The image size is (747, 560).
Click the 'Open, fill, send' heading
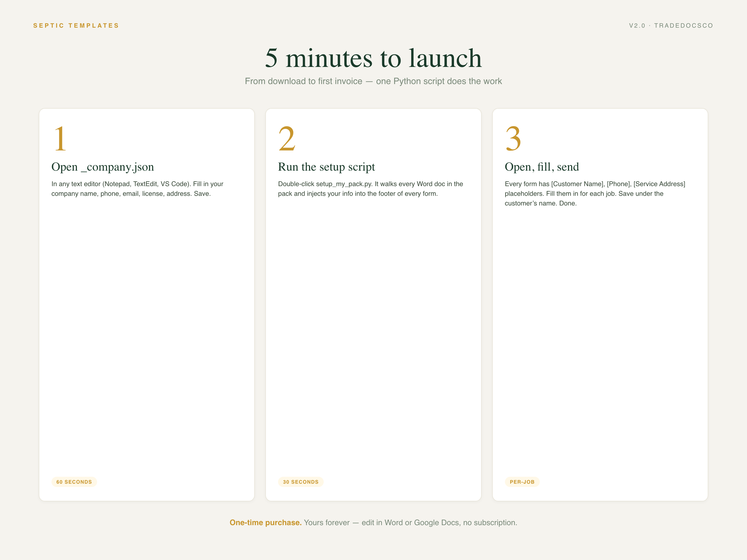542,167
